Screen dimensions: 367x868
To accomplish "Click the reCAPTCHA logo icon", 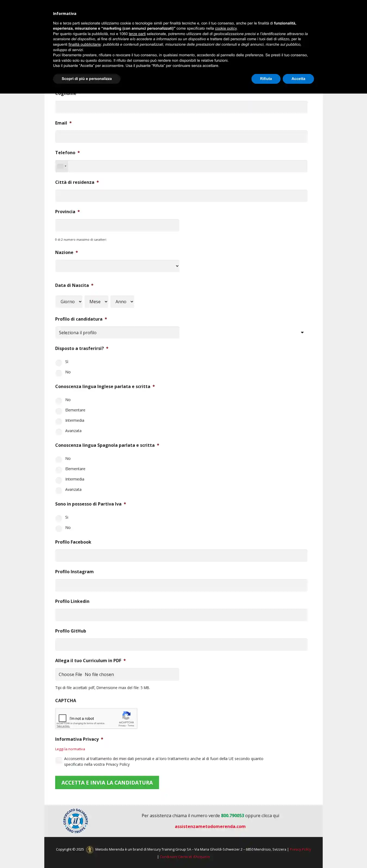I will click(126, 715).
